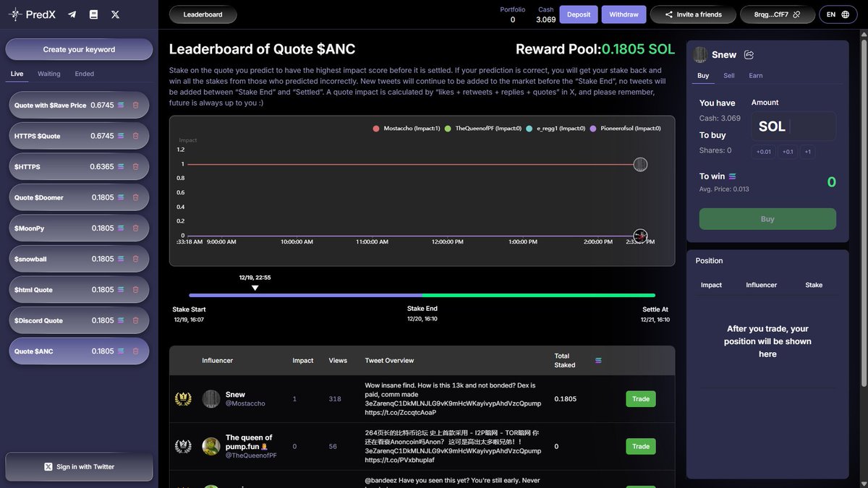This screenshot has height=488, width=868.
Task: Click the @TheQueenofPF handle
Action: click(x=251, y=456)
